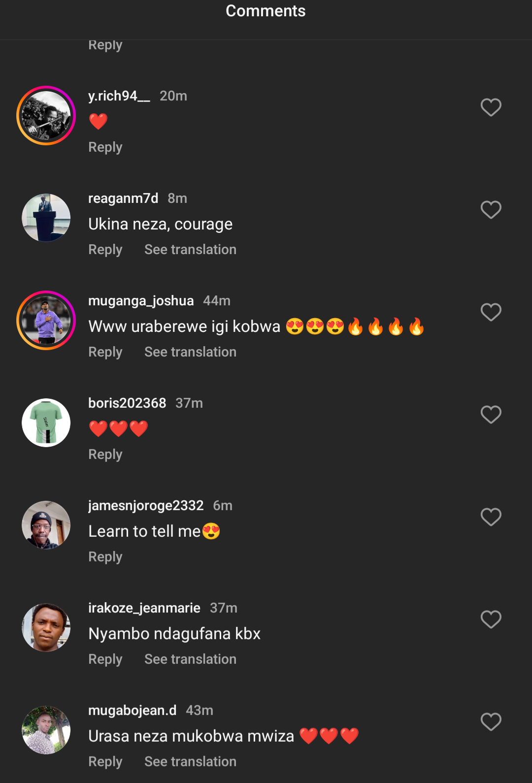Screen dimensions: 532x783
Task: Like irakoze_jeanmarie's comment
Action: (x=491, y=620)
